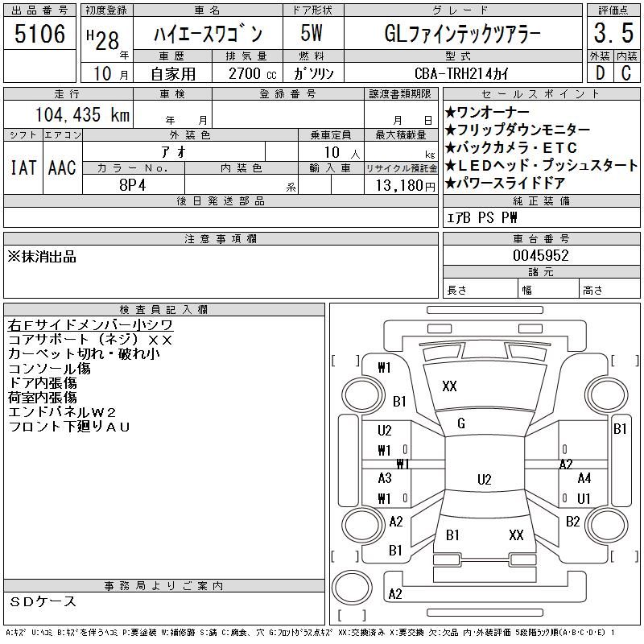Click the G mark on the windshield

[x=461, y=423]
